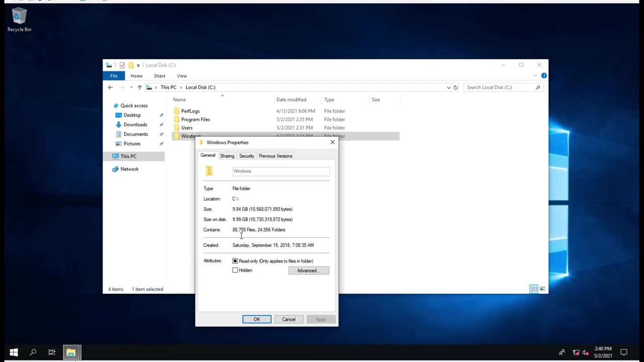
Task: Click the search magnifier in Explorer
Action: (538, 87)
